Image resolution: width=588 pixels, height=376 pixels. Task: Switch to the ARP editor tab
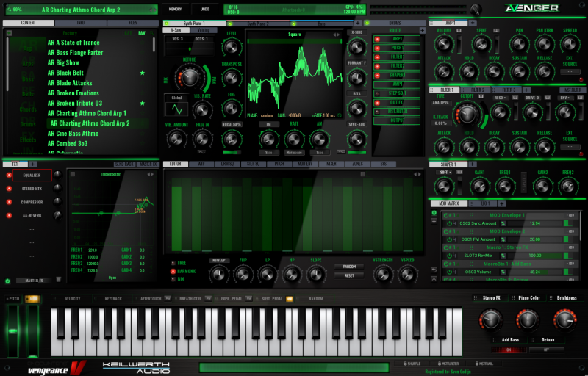click(x=201, y=164)
